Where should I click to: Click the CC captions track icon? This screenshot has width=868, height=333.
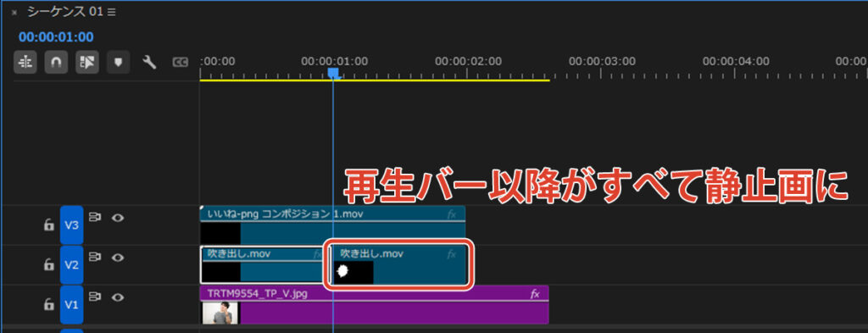click(x=181, y=63)
